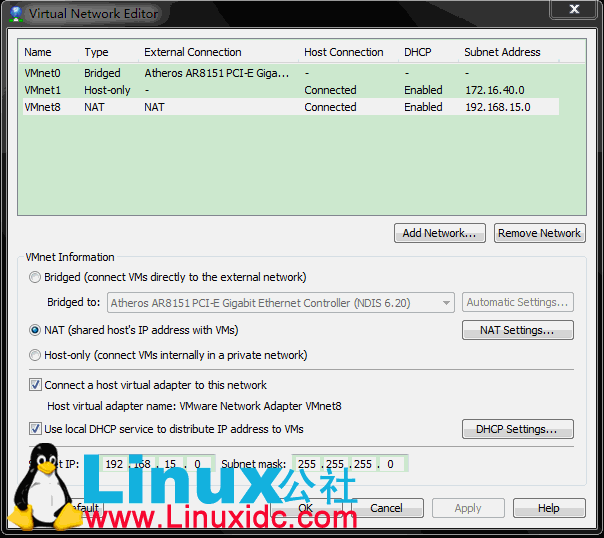Open the Bridged to adapter dropdown
This screenshot has width=604, height=538.
coord(281,303)
